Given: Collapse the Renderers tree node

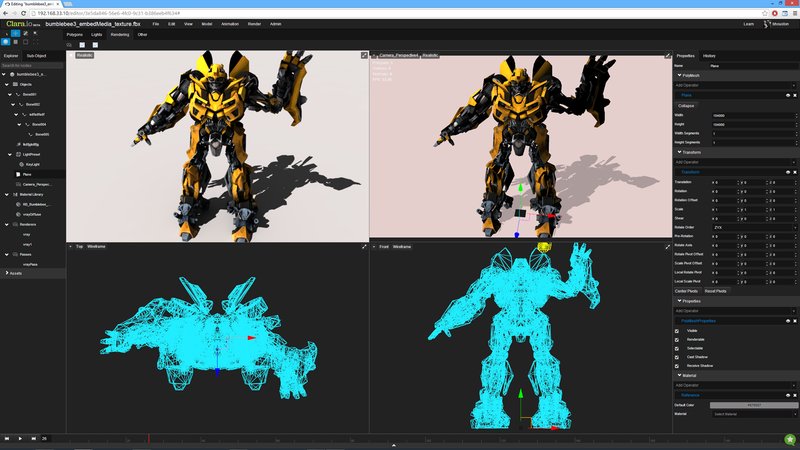Looking at the screenshot, I should (x=7, y=224).
